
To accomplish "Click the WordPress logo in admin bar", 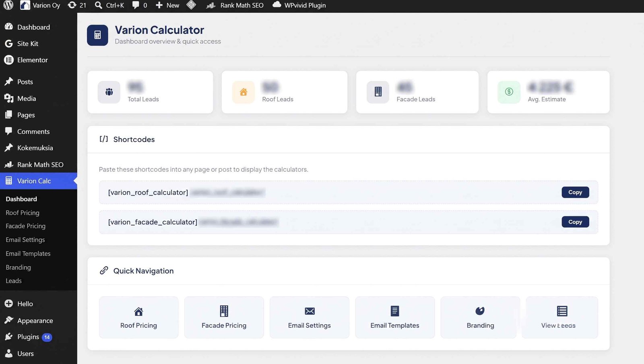I will [8, 5].
